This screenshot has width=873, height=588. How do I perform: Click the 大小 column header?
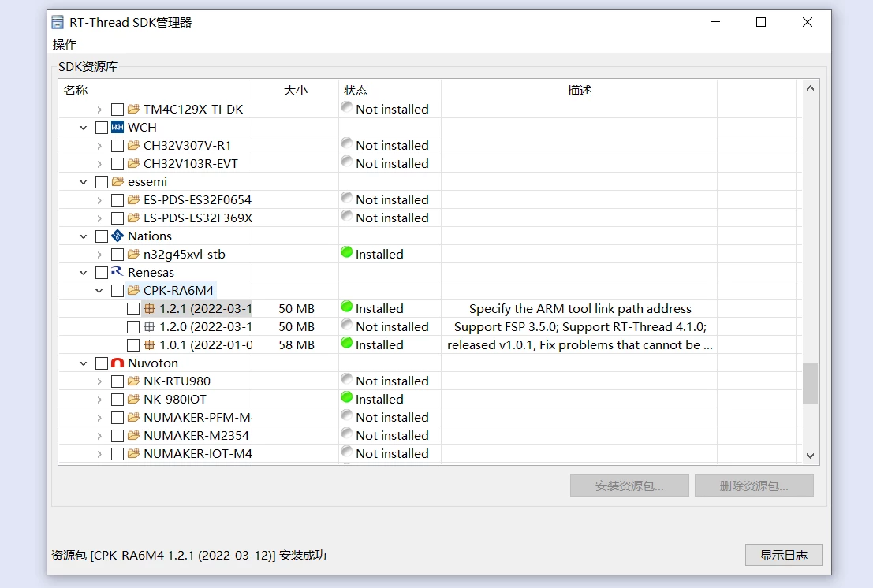click(295, 90)
